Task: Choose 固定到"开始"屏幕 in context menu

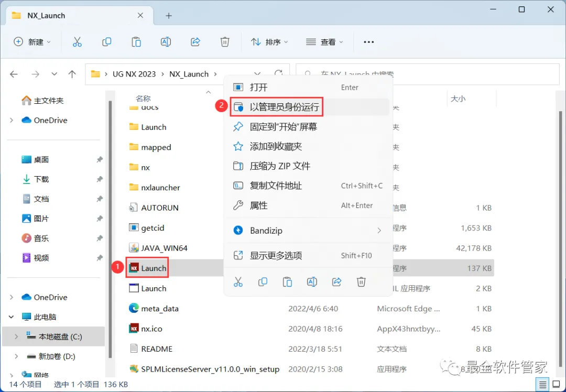Action: 308,127
